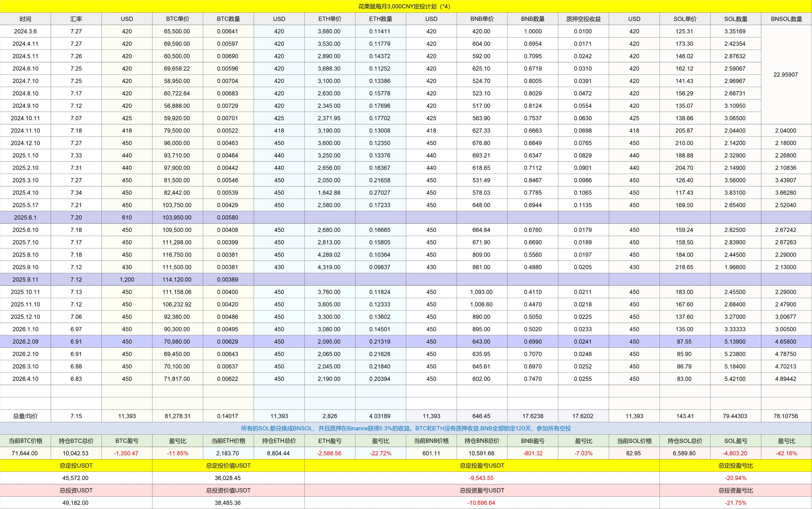812x509 pixels.
Task: Select the BNSOL数量 header cell
Action: coord(786,19)
